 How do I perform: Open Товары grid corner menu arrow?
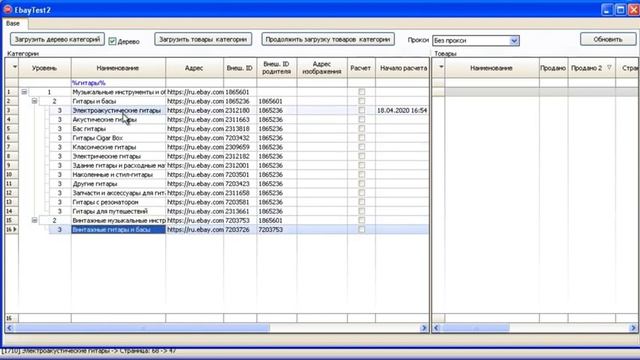(x=441, y=67)
